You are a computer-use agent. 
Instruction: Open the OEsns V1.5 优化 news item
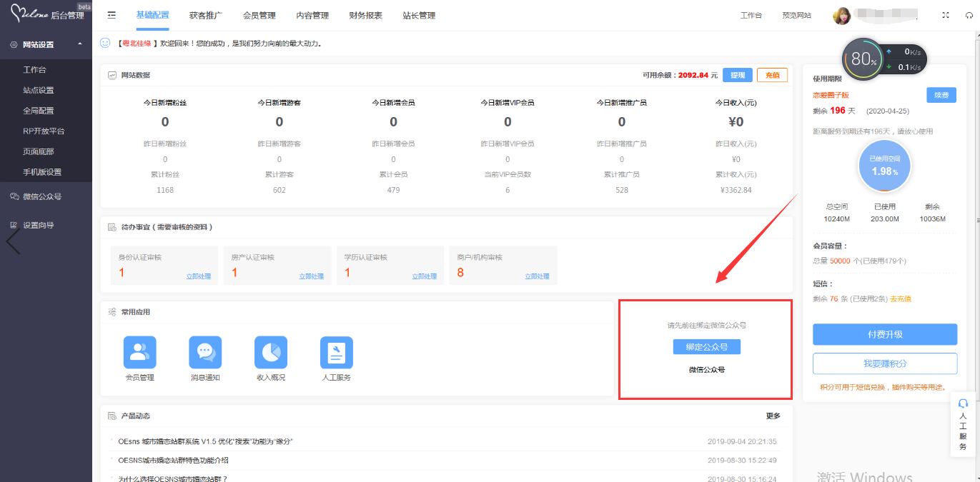[206, 441]
